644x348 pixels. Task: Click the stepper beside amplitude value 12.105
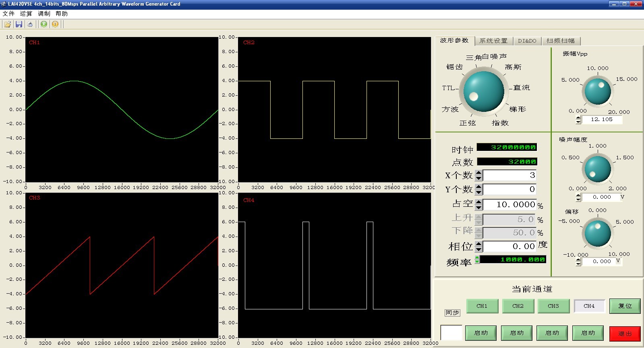click(578, 120)
